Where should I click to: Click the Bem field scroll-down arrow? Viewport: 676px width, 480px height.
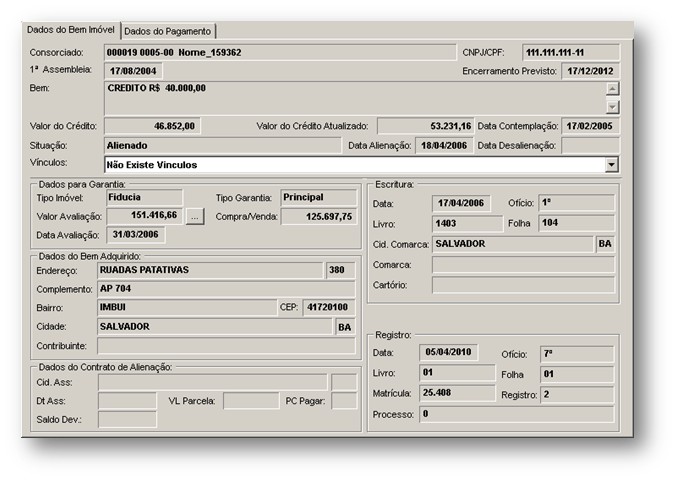pyautogui.click(x=612, y=107)
